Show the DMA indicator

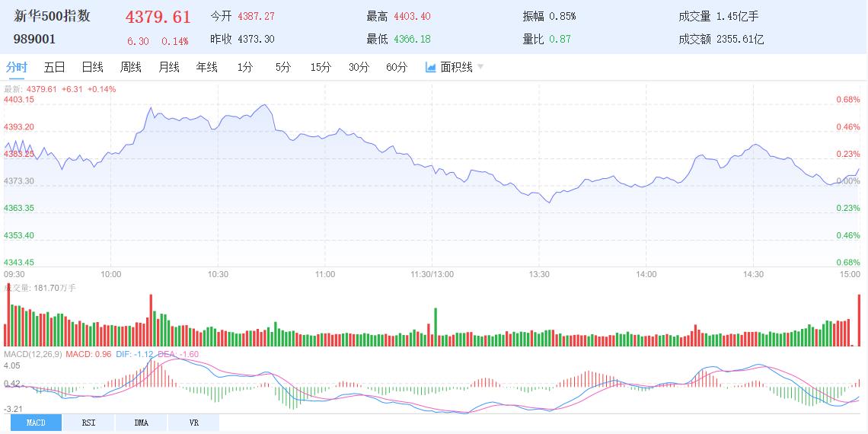(141, 422)
